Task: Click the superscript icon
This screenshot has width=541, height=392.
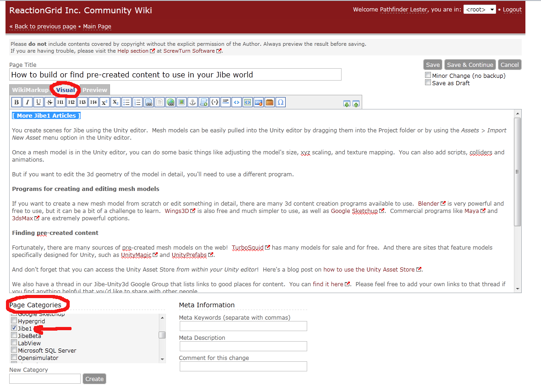Action: coord(105,102)
